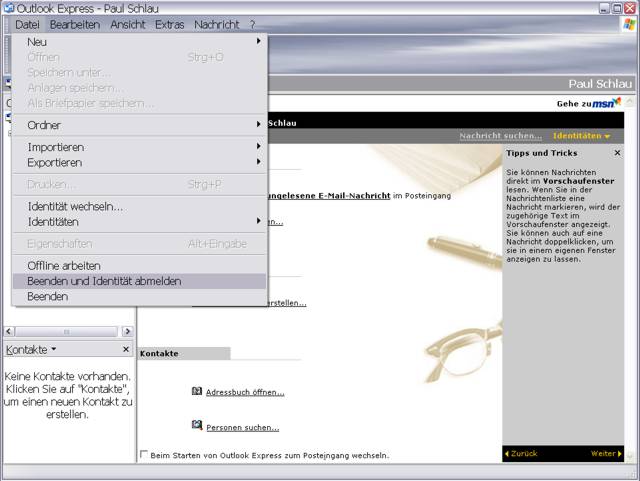Click the Windows flag logo in the menu bar
The height and width of the screenshot is (481, 640).
click(629, 24)
